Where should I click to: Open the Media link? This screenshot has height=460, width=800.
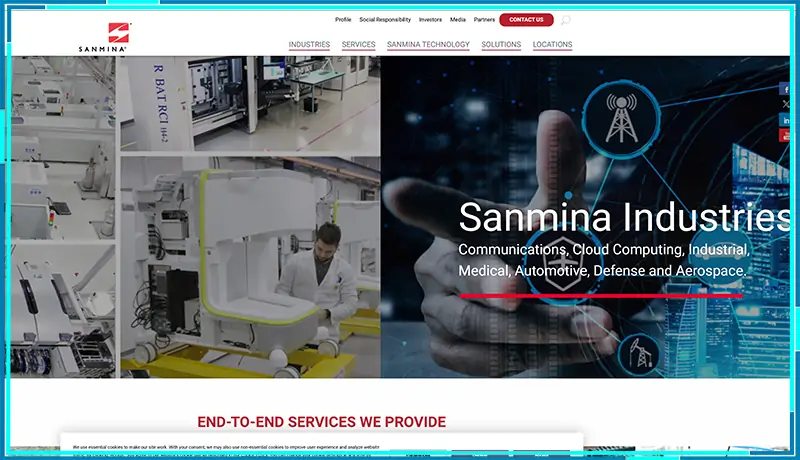pyautogui.click(x=458, y=19)
